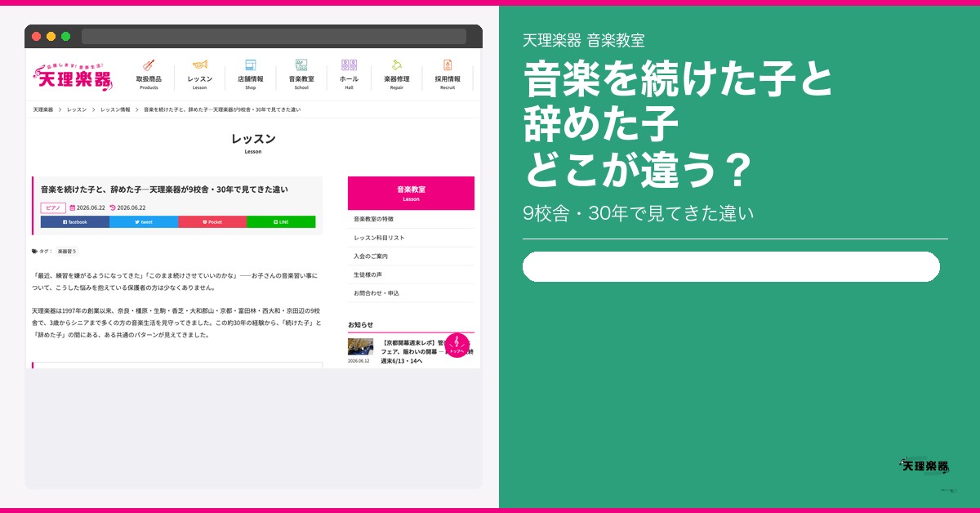
Task: Open the 【京都開幕週末レポ】 news headline
Action: point(427,351)
